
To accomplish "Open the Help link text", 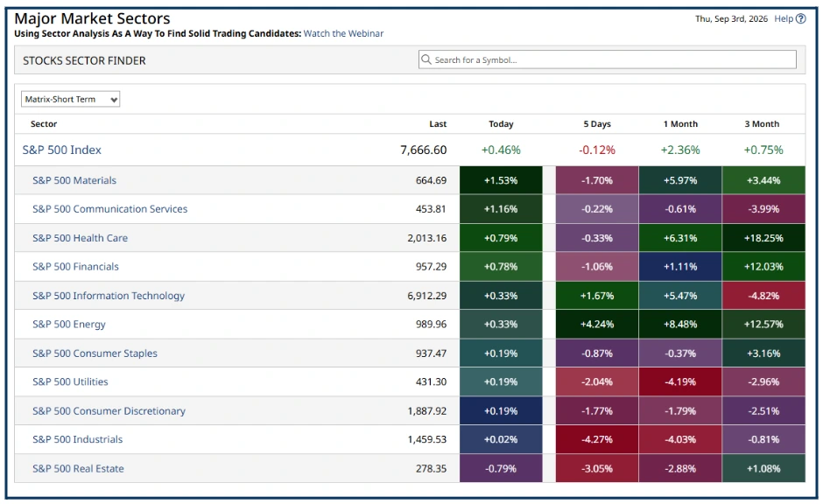I will pos(784,19).
